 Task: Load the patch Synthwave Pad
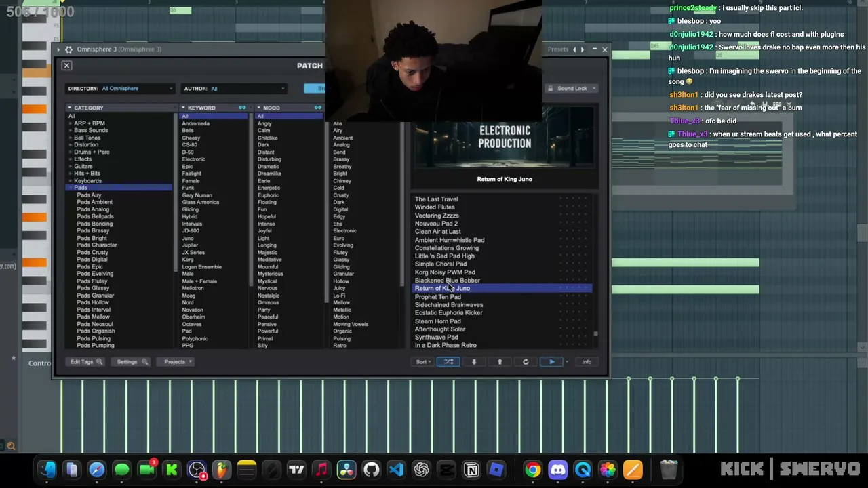(436, 338)
